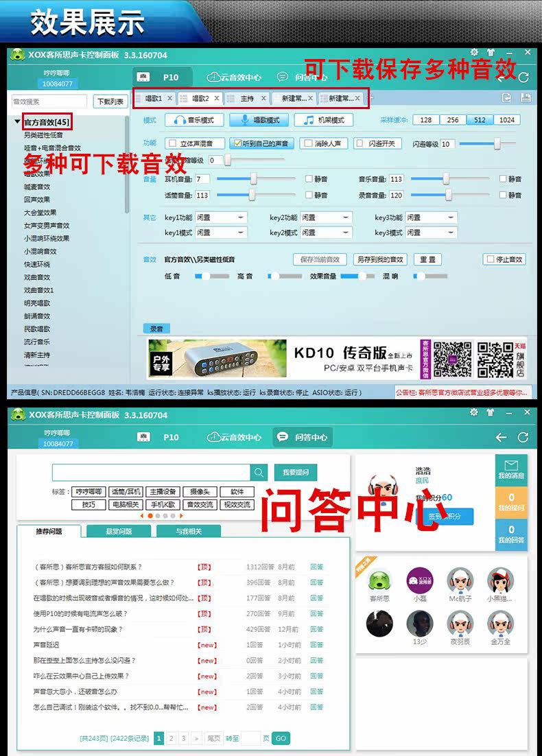Open key1功能 dropdown

(221, 217)
